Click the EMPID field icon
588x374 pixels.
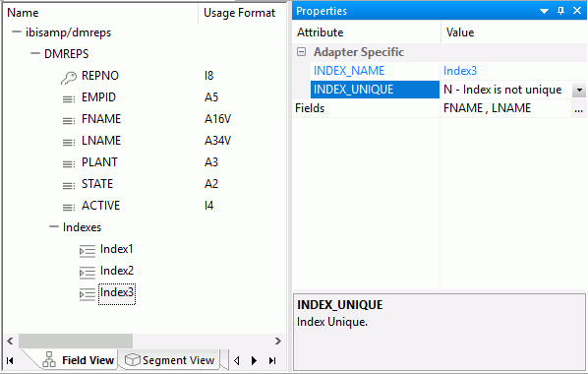(69, 99)
